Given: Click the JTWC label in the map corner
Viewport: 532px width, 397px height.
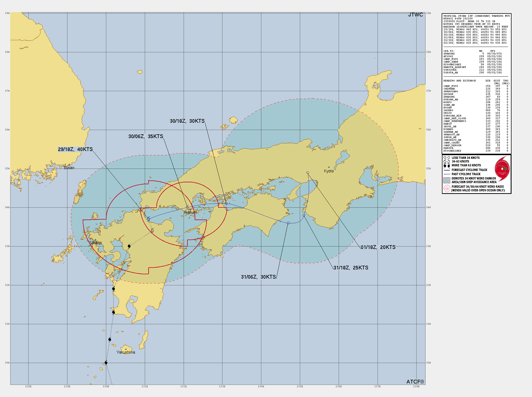Looking at the screenshot, I should coord(416,15).
